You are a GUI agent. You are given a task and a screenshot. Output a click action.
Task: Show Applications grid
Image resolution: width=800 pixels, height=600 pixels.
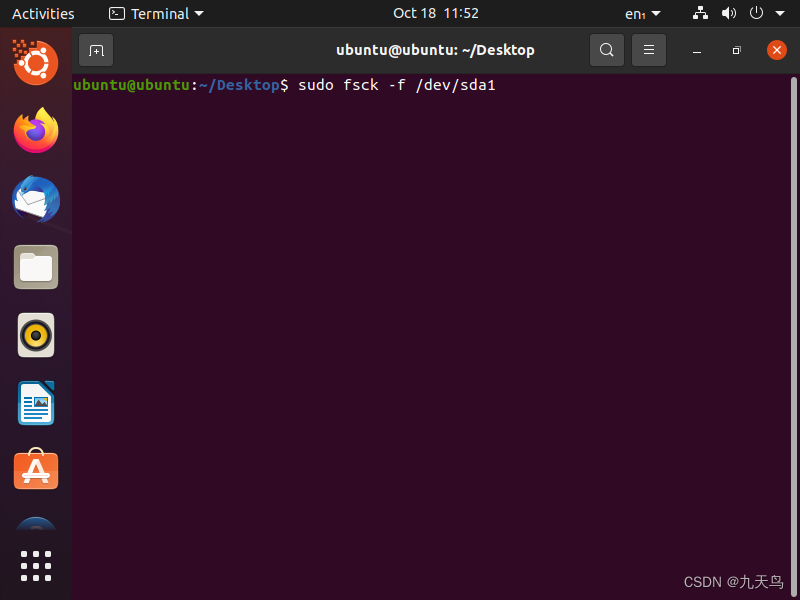pos(36,566)
